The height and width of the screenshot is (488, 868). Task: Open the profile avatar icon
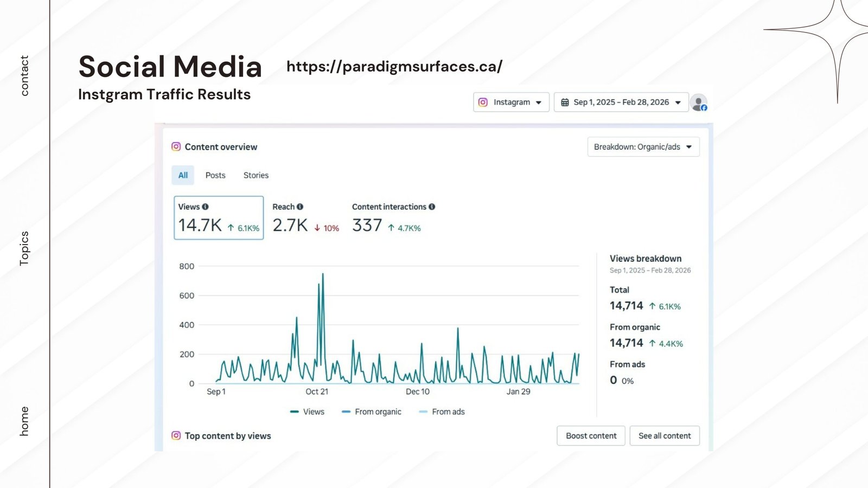(x=699, y=102)
